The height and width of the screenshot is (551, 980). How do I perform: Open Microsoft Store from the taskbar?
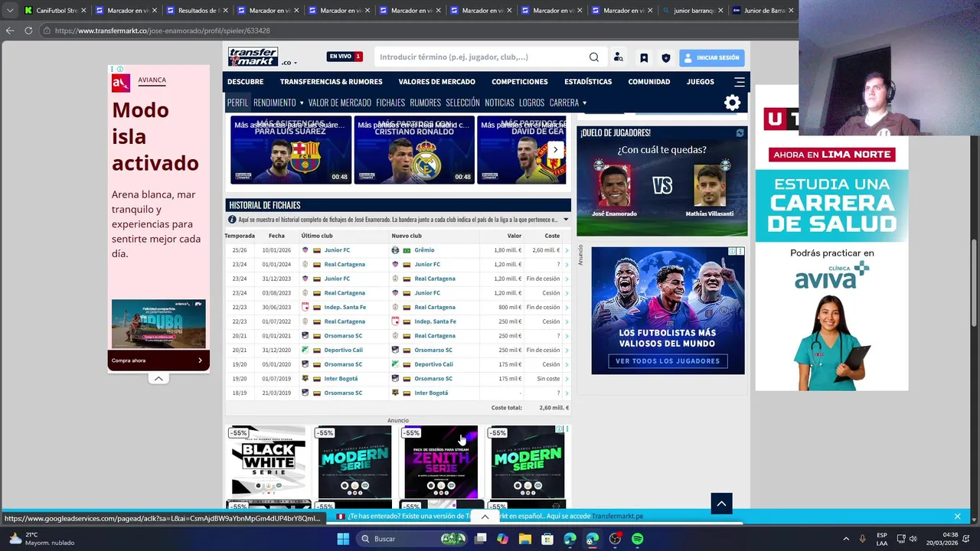(547, 539)
